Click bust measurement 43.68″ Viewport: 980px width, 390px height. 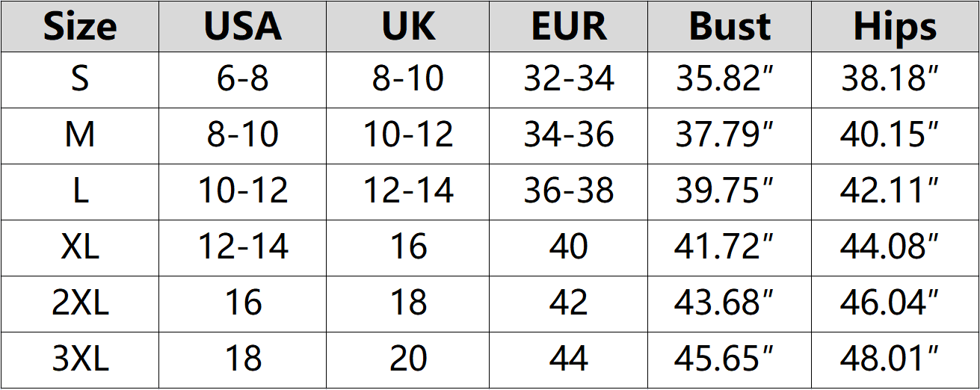coord(724,303)
